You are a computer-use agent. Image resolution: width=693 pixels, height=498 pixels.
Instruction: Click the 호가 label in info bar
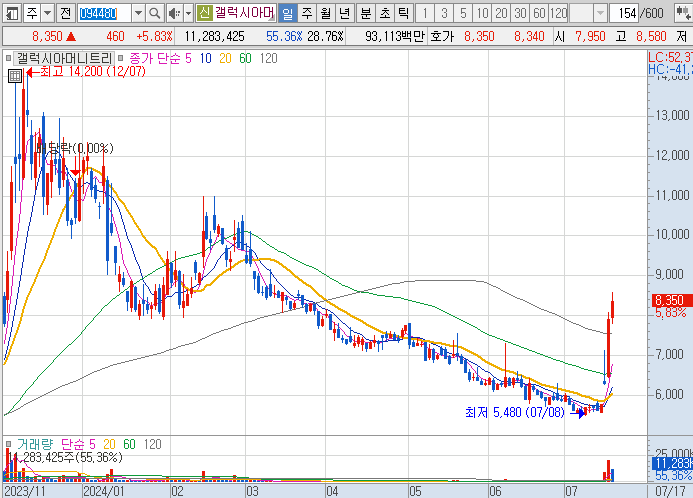click(442, 36)
